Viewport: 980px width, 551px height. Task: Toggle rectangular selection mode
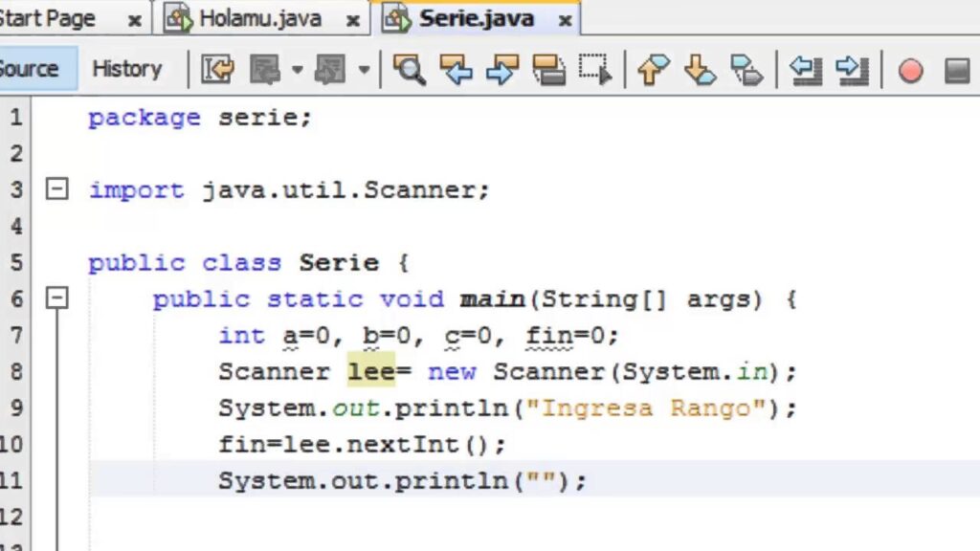tap(594, 70)
